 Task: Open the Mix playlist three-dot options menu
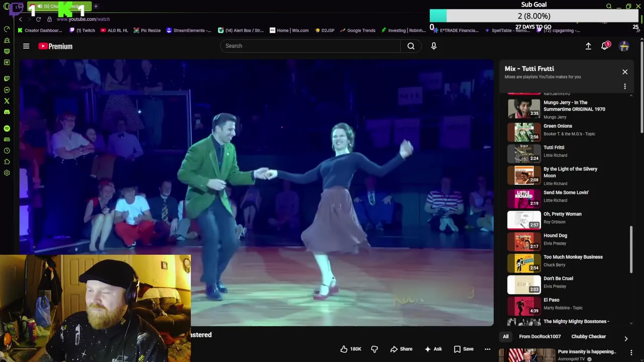(625, 86)
